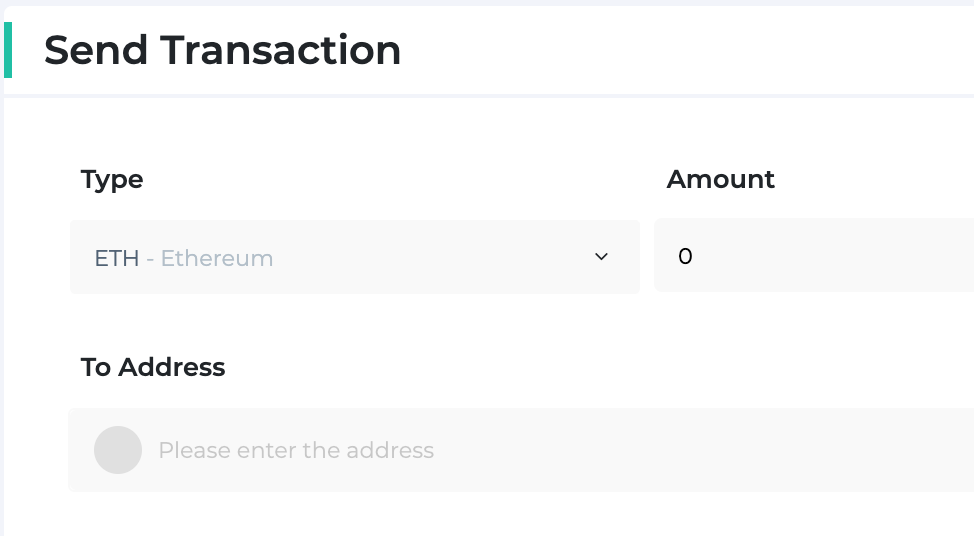This screenshot has width=974, height=536.
Task: Click the word "Send" in heading
Action: (96, 50)
